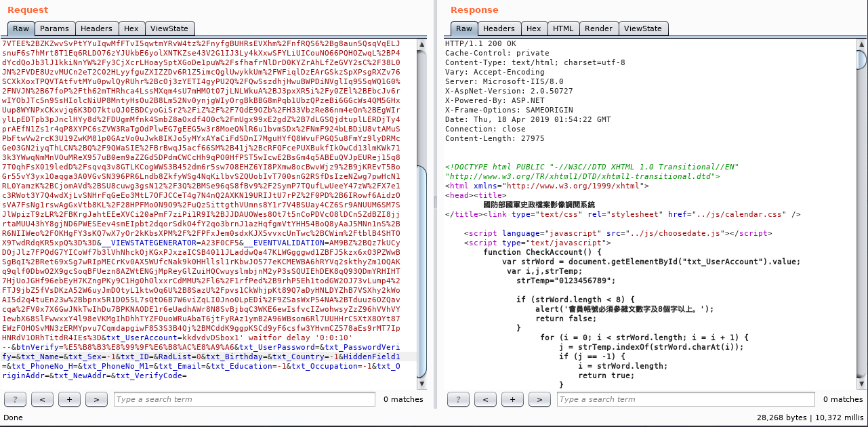Click the 'Connection: close' header line
The width and height of the screenshot is (868, 427).
[x=485, y=129]
